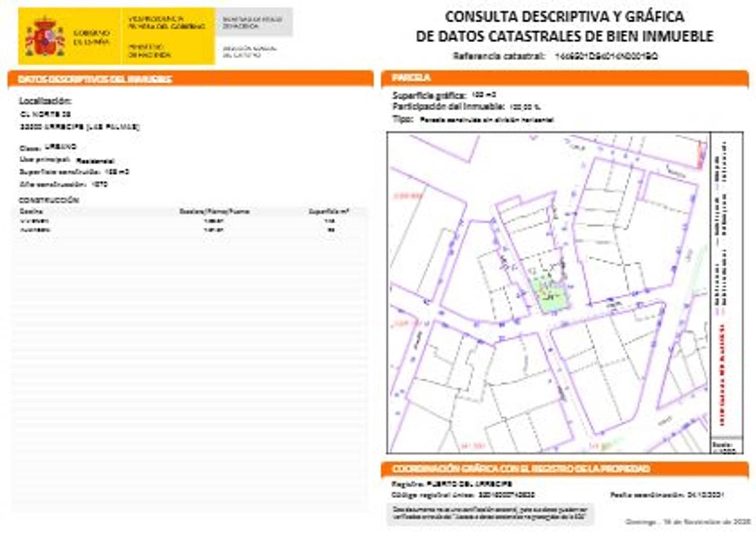Click the Dirección General del Catastro label
The width and height of the screenshot is (756, 533).
[249, 53]
